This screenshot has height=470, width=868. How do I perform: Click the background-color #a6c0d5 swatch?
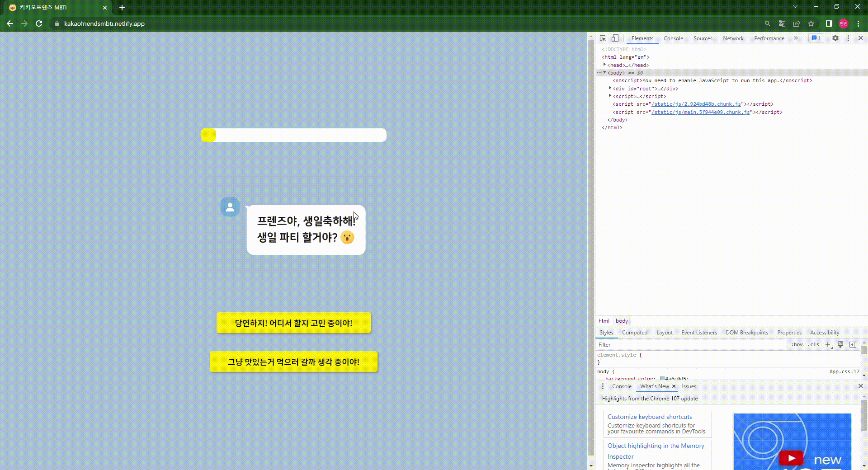point(662,378)
